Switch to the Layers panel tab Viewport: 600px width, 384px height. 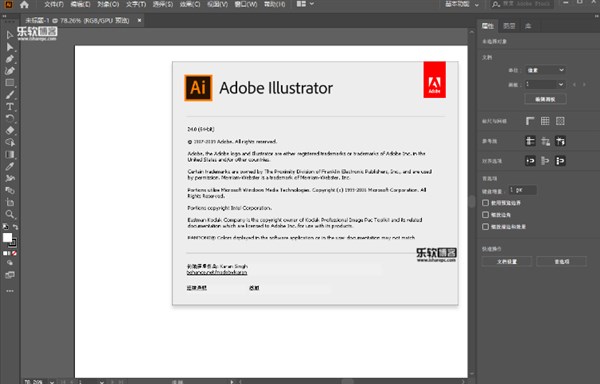tap(509, 26)
